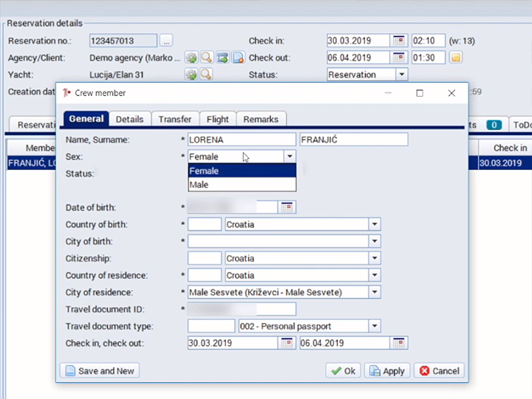
Task: Expand the Country of birth dropdown
Action: [375, 225]
